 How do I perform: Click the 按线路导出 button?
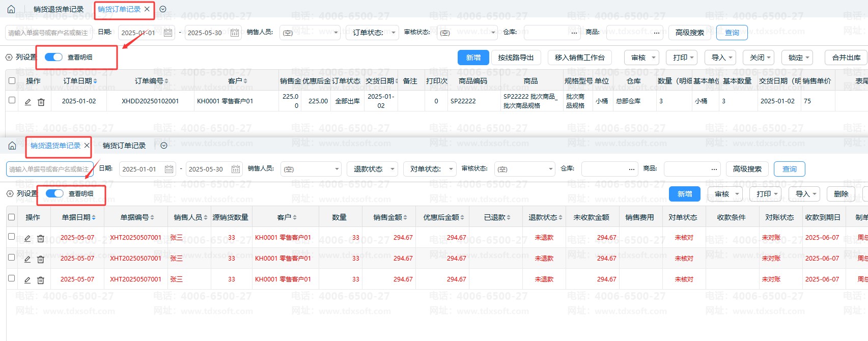click(x=516, y=58)
